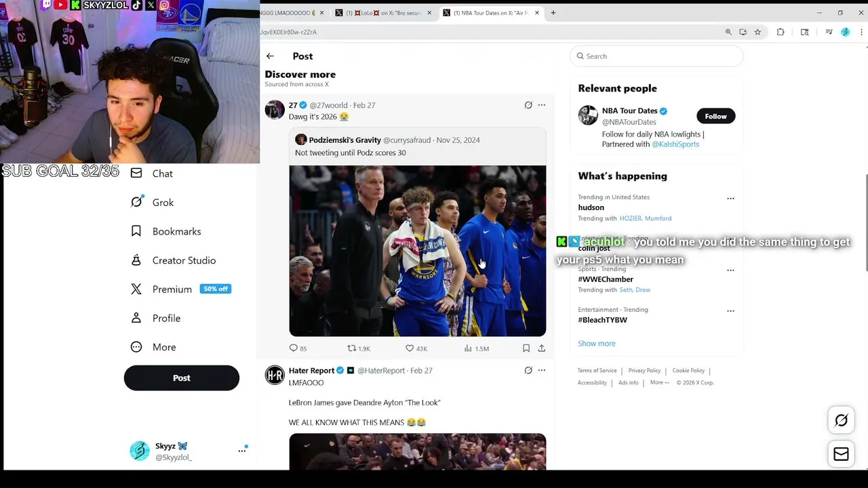Open the Terms of Service link
This screenshot has width=868, height=488.
point(597,371)
